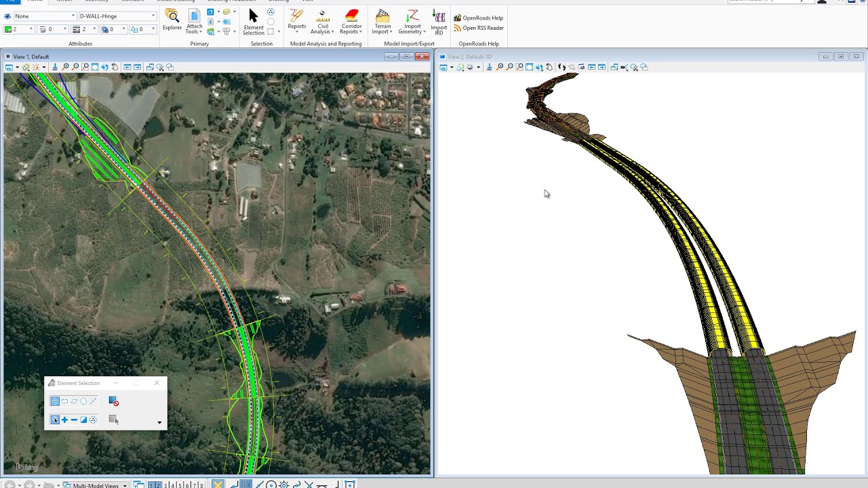Click Pan View hand icon in View 1
The height and width of the screenshot is (488, 868).
click(115, 67)
